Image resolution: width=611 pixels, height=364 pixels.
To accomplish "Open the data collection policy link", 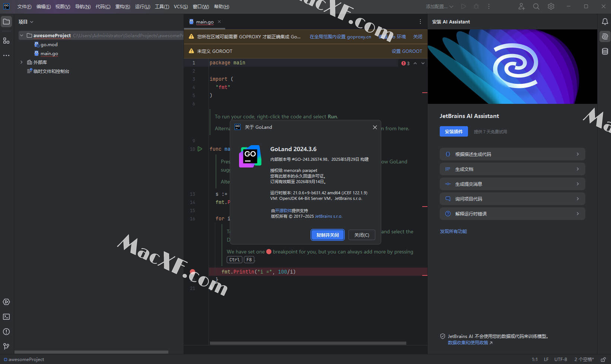I will [x=470, y=342].
